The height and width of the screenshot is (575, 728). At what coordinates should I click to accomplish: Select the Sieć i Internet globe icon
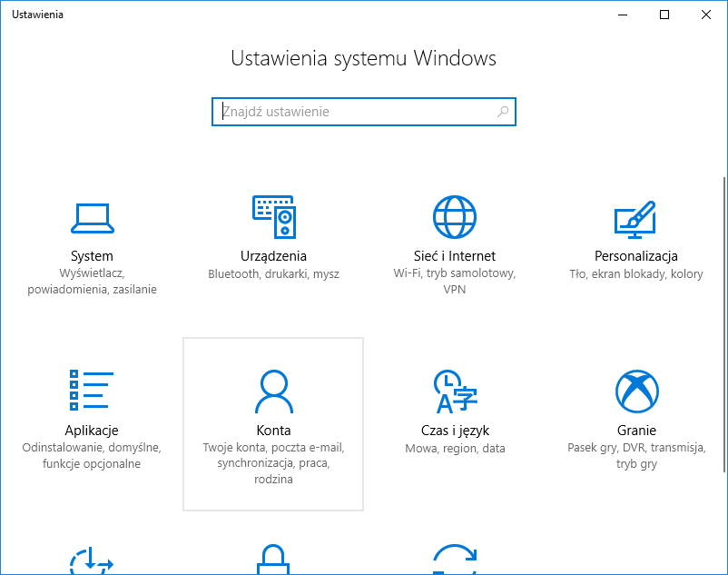tap(455, 217)
